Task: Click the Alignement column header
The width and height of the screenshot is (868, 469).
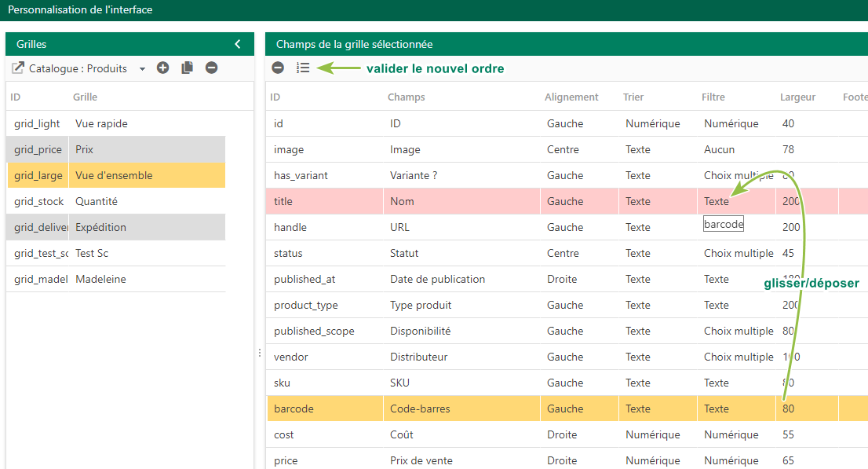Action: [x=571, y=97]
